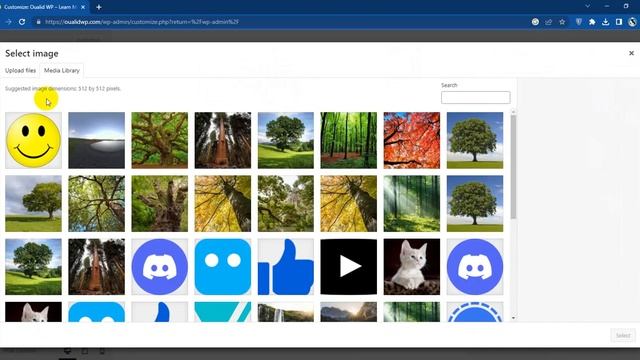640x360 pixels.
Task: Select the green canopy looking-up image
Action: pyautogui.click(x=96, y=204)
